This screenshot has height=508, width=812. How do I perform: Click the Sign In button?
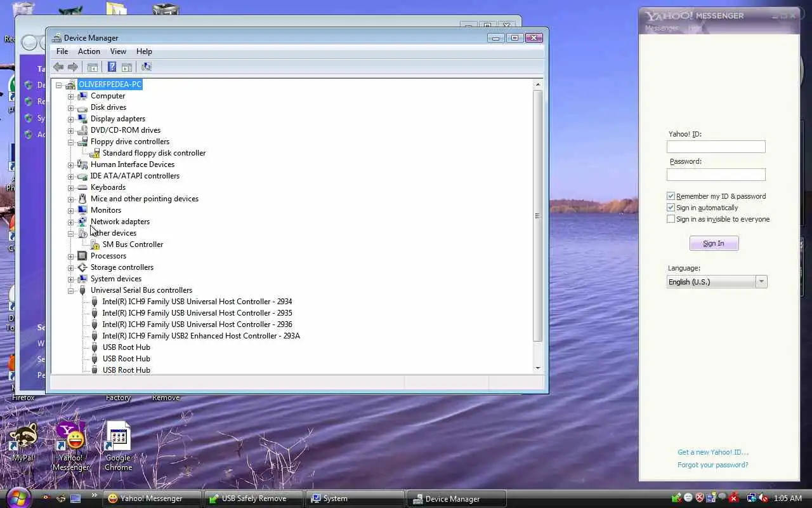coord(714,243)
